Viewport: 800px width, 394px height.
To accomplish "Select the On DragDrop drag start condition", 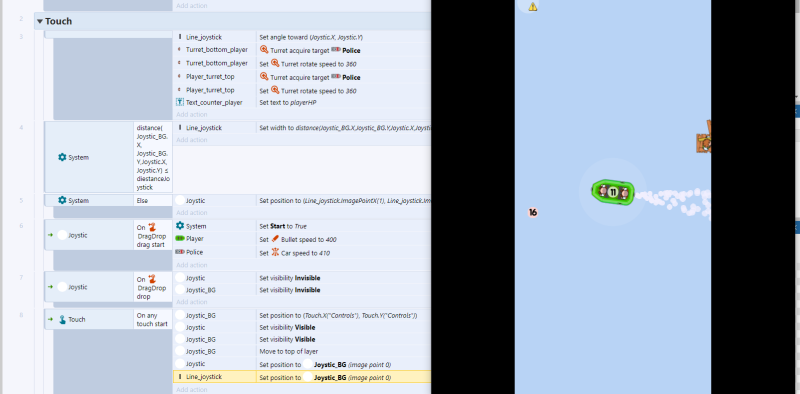I will coord(154,236).
